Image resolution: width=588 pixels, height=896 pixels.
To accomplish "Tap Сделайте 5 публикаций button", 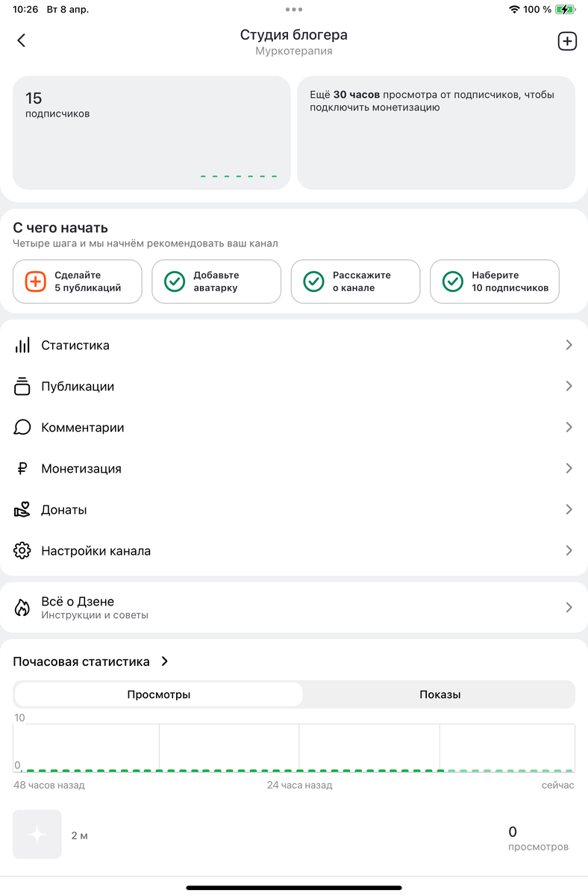I will [x=78, y=281].
